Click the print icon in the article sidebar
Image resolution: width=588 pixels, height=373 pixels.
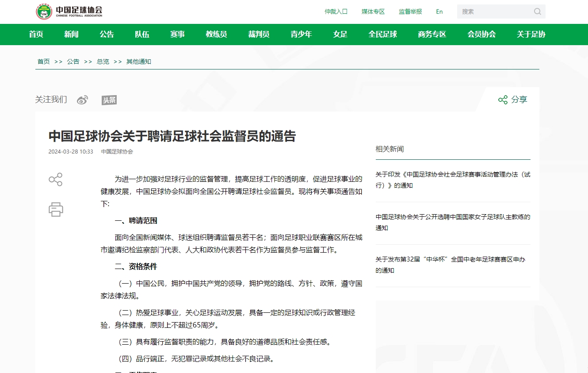click(55, 209)
